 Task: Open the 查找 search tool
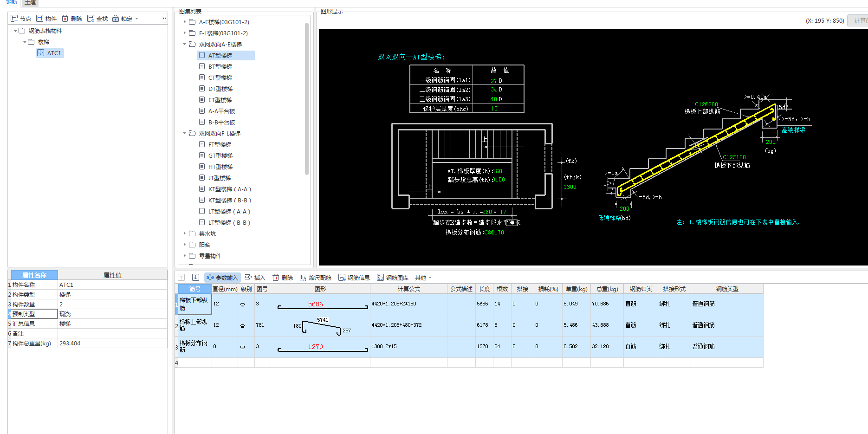tap(97, 19)
